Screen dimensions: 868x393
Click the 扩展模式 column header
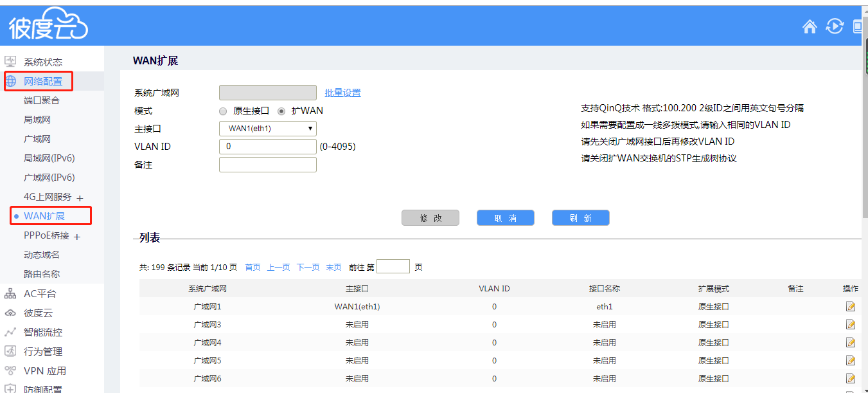[x=714, y=289]
